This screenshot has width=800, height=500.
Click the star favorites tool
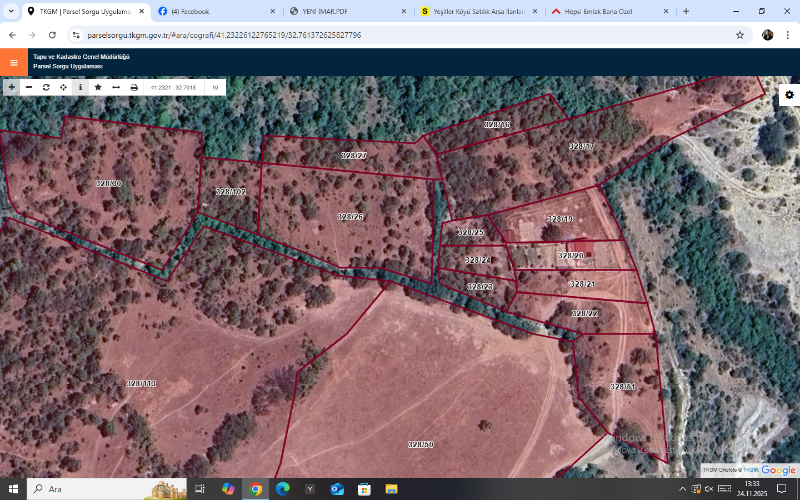click(x=98, y=88)
